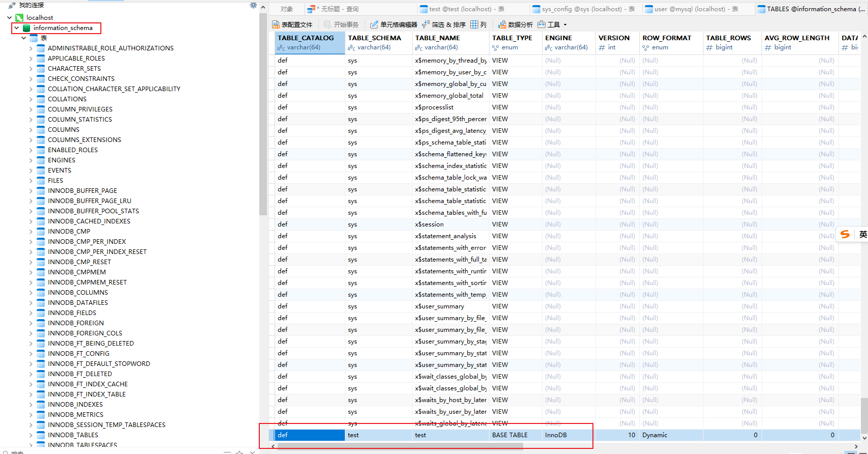868x454 pixels.
Task: Click the 表配置文件 table profile icon
Action: point(276,24)
